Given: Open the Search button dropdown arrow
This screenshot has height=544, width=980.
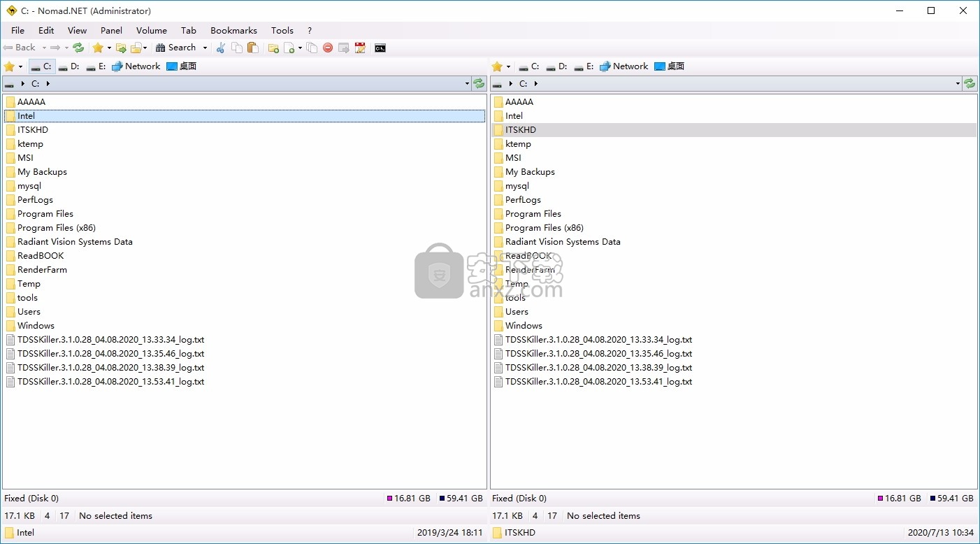Looking at the screenshot, I should pyautogui.click(x=205, y=48).
